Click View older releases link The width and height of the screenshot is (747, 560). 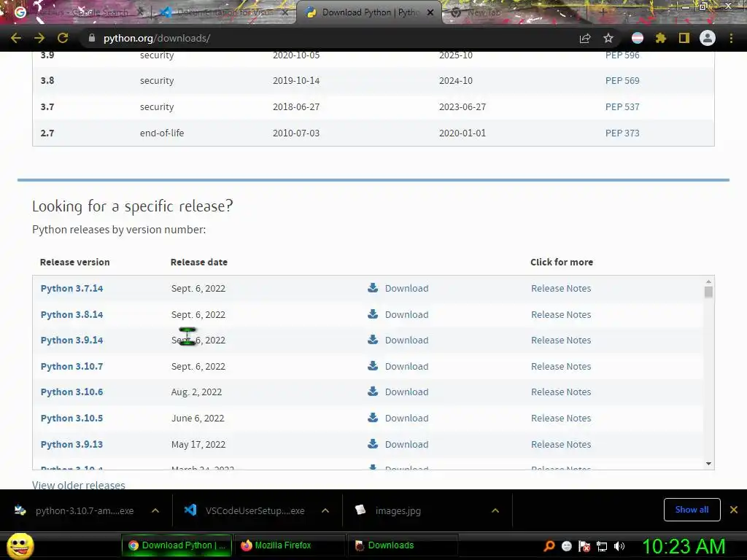tap(79, 485)
